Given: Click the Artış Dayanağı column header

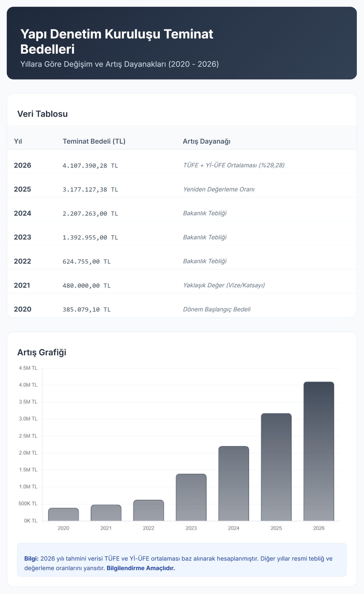Looking at the screenshot, I should [x=206, y=141].
